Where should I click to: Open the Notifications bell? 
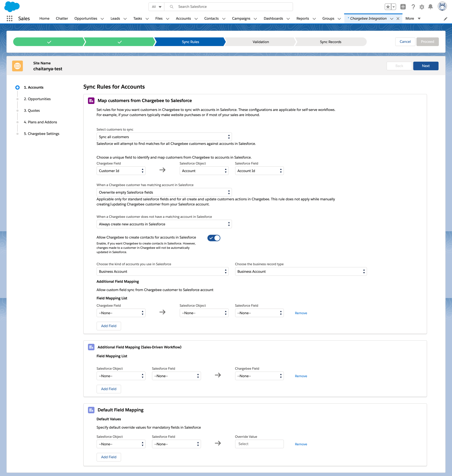[430, 7]
